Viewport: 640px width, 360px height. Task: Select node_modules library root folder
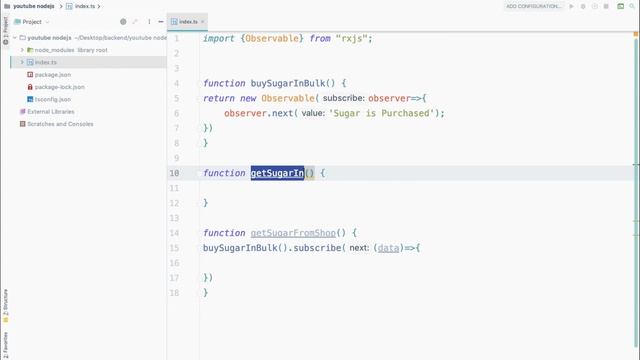click(x=67, y=50)
